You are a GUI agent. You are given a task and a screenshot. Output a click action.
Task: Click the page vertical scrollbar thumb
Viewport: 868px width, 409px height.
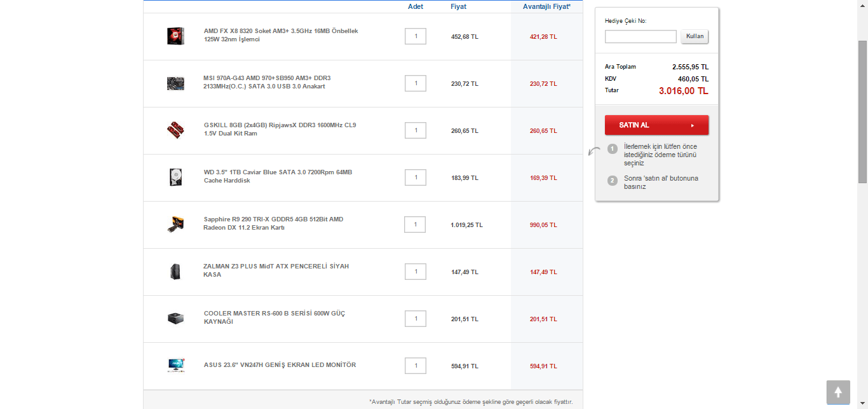pyautogui.click(x=862, y=111)
